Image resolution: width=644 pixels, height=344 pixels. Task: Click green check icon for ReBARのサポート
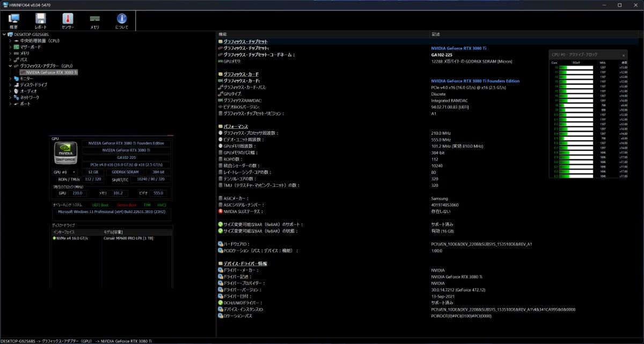(x=221, y=224)
